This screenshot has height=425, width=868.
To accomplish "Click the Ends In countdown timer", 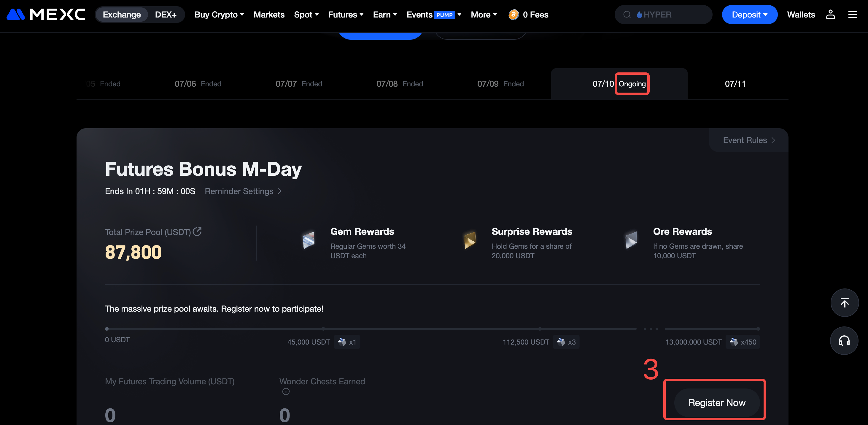I will click(150, 191).
